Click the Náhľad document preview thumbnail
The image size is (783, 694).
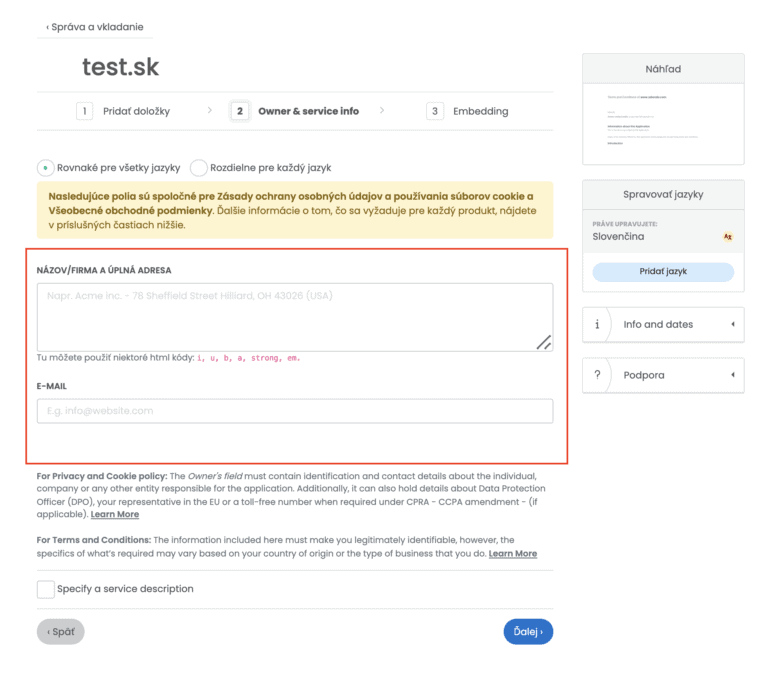pyautogui.click(x=663, y=122)
